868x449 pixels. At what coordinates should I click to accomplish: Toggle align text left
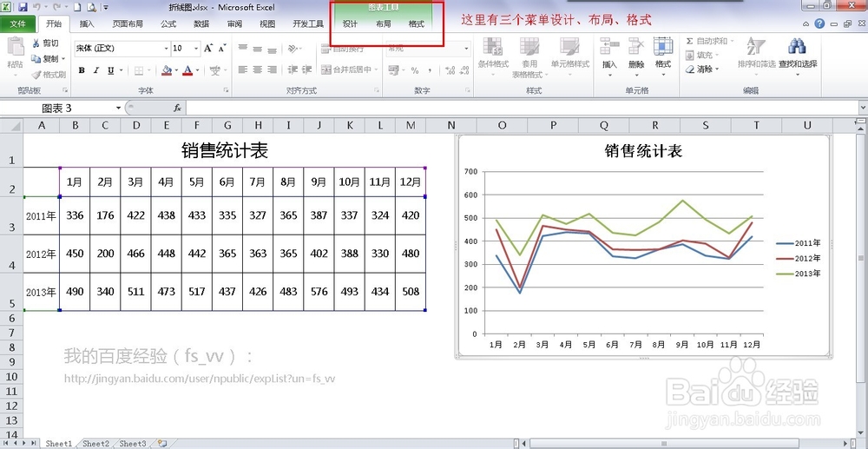pyautogui.click(x=242, y=69)
